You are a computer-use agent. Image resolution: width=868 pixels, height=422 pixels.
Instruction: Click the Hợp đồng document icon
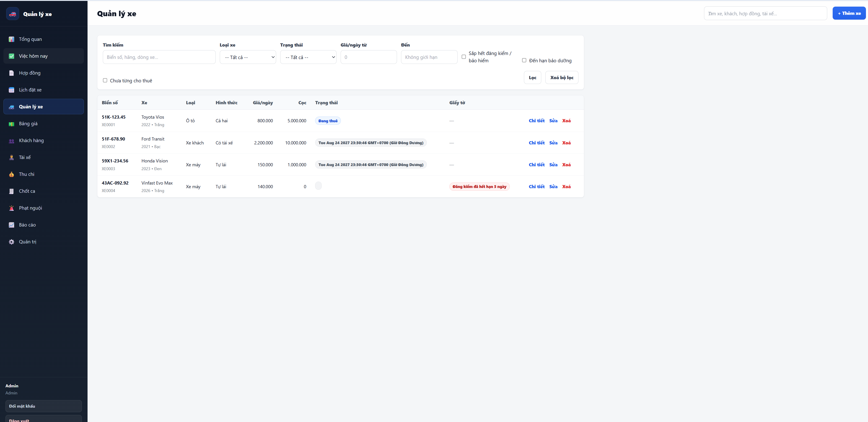[x=11, y=73]
